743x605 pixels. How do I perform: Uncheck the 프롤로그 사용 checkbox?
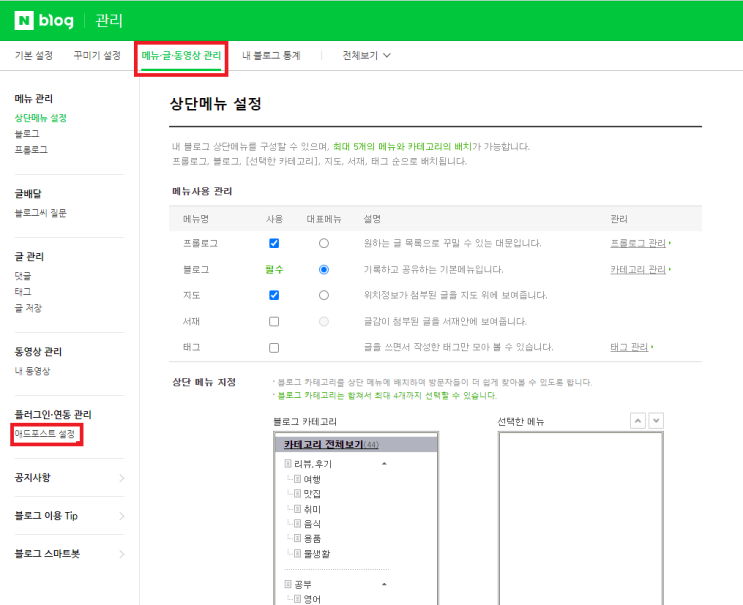coord(274,244)
